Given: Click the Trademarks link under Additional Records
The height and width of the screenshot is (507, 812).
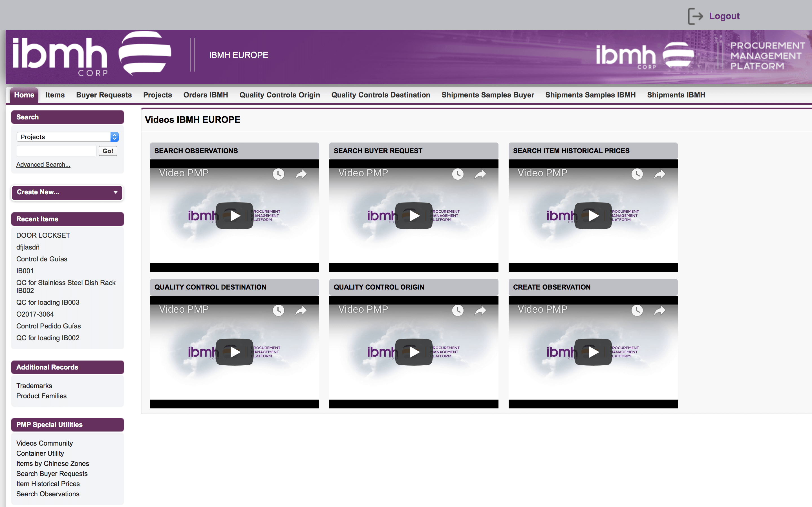Looking at the screenshot, I should (x=33, y=386).
